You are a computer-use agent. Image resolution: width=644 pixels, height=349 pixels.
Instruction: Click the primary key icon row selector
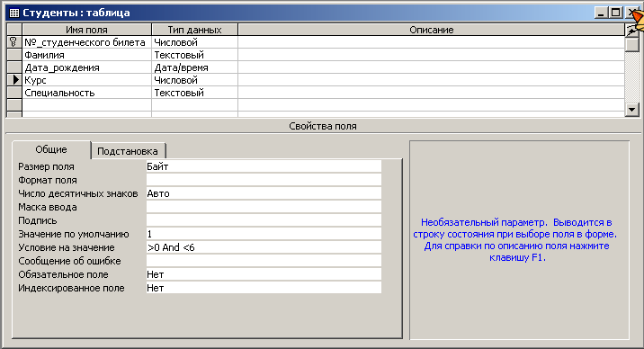coord(14,42)
